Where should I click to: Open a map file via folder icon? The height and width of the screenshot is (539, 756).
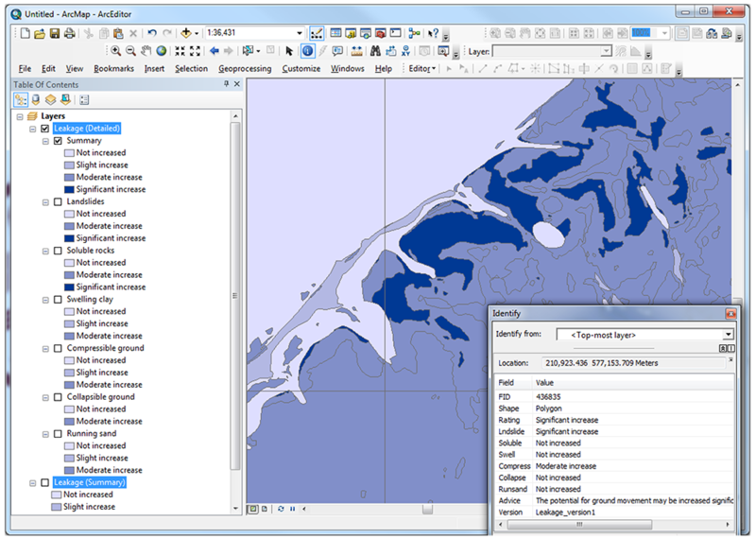(x=40, y=33)
